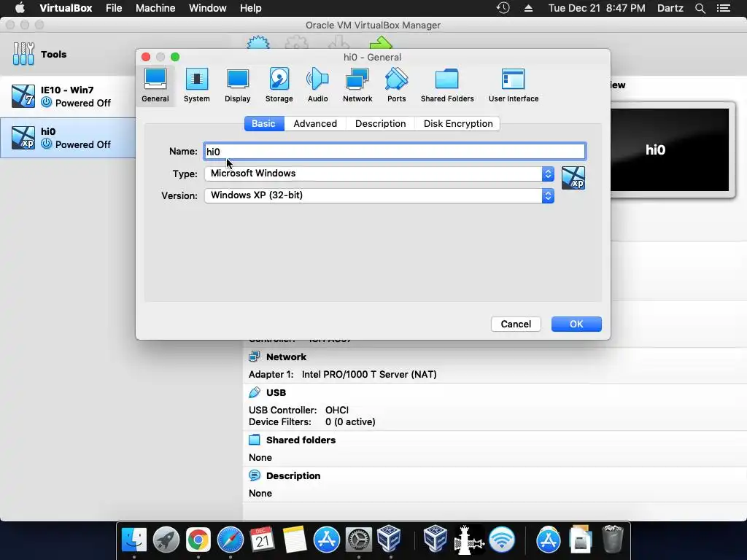Click the Name text field
747x560 pixels.
coord(395,152)
